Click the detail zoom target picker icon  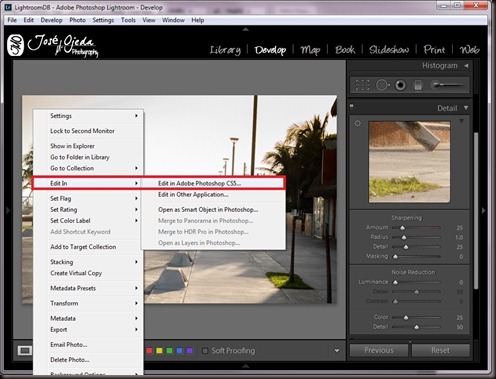click(357, 124)
